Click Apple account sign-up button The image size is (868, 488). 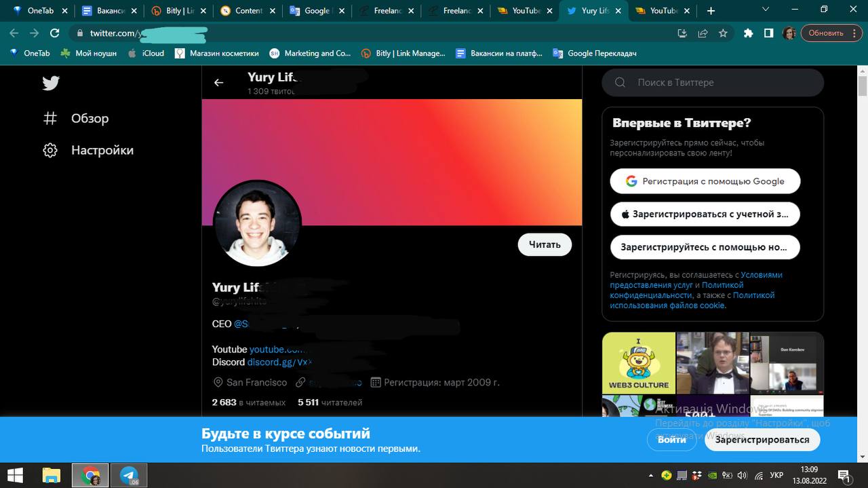pyautogui.click(x=705, y=214)
